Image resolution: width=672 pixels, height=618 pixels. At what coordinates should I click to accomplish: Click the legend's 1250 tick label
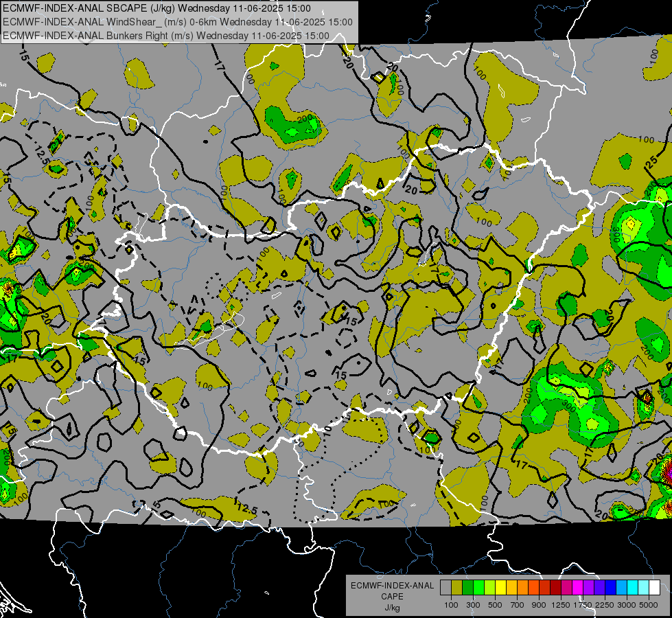(561, 605)
